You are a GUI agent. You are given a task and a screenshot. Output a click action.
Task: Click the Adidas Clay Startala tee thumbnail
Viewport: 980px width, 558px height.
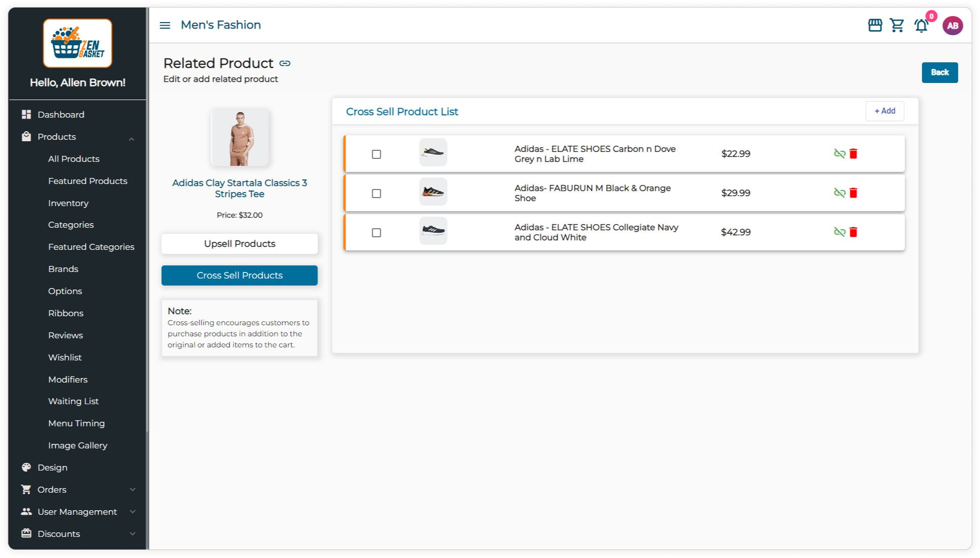coord(240,138)
